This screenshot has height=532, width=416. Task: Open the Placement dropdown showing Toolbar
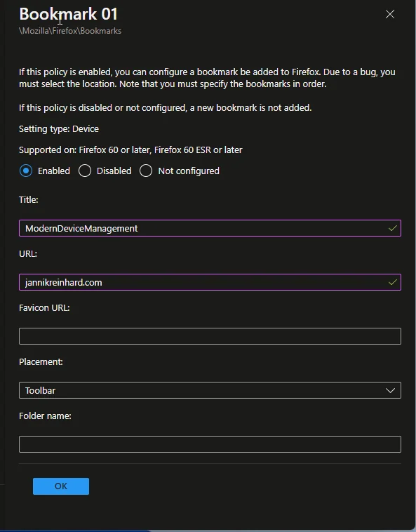tap(210, 390)
